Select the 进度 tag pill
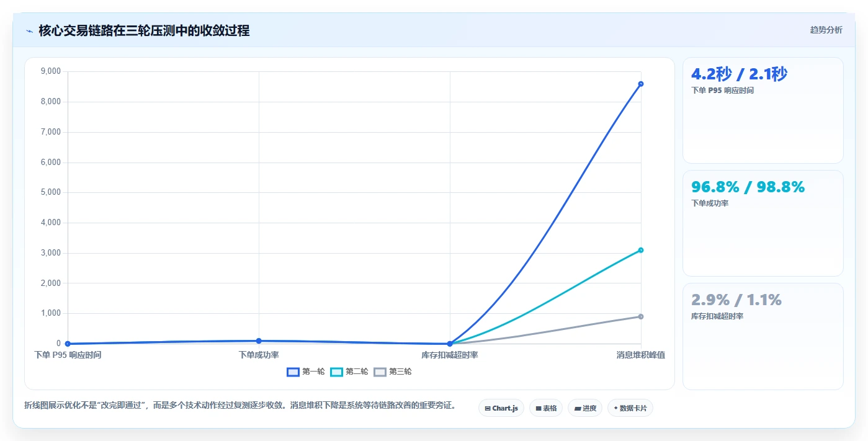This screenshot has height=441, width=868. coord(585,408)
